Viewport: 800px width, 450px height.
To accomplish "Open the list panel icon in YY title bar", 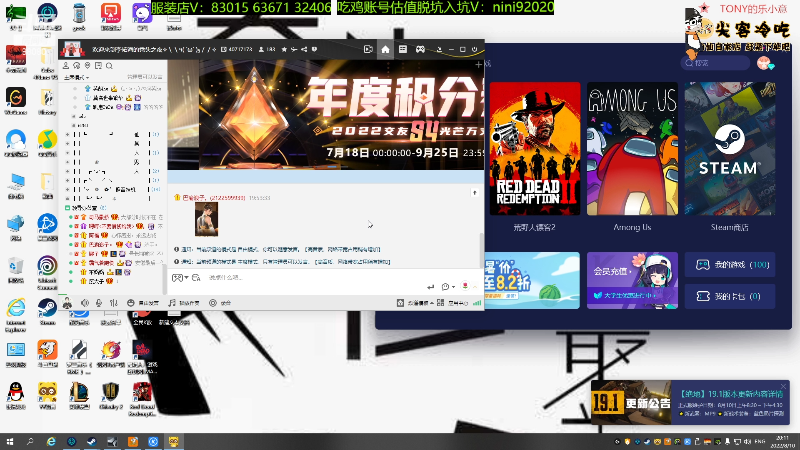I will tap(403, 49).
